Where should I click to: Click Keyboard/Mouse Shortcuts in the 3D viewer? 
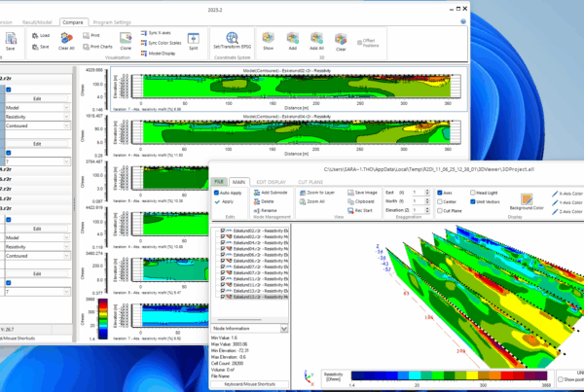249,384
